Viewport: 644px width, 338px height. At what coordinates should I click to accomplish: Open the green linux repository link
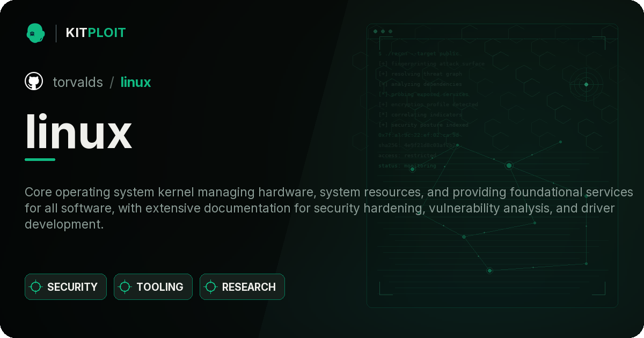(x=136, y=82)
